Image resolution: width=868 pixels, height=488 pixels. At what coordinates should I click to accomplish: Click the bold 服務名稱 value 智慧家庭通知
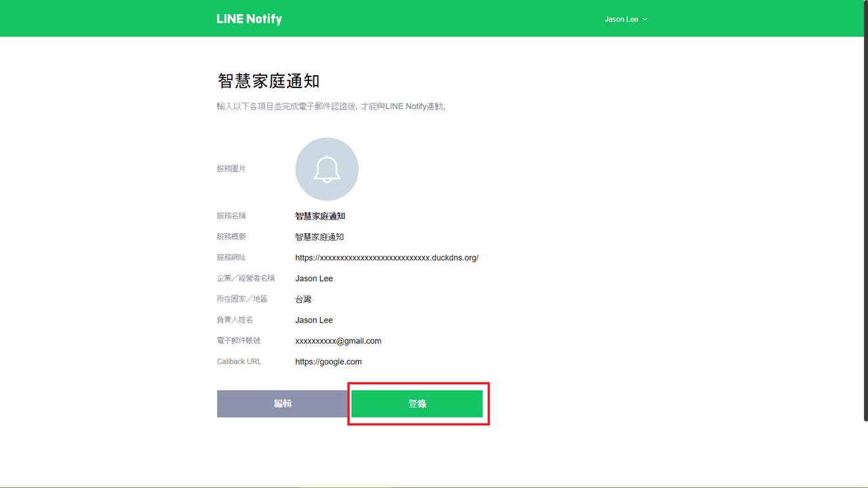320,216
